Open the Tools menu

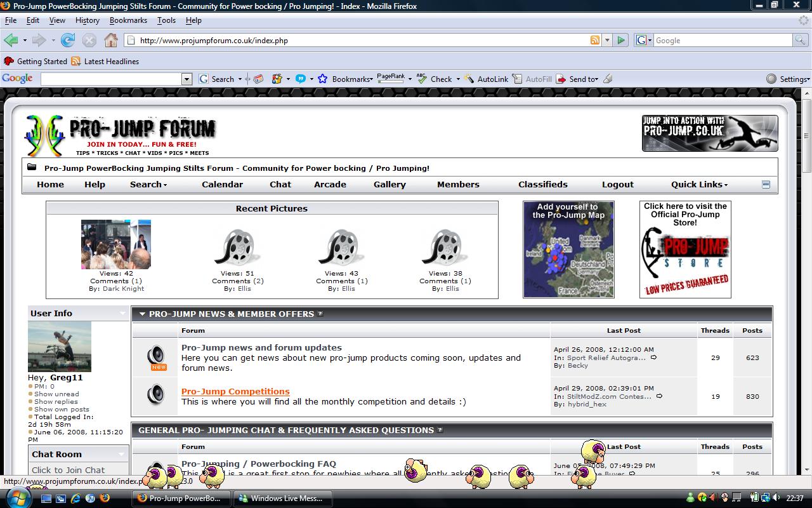(166, 20)
